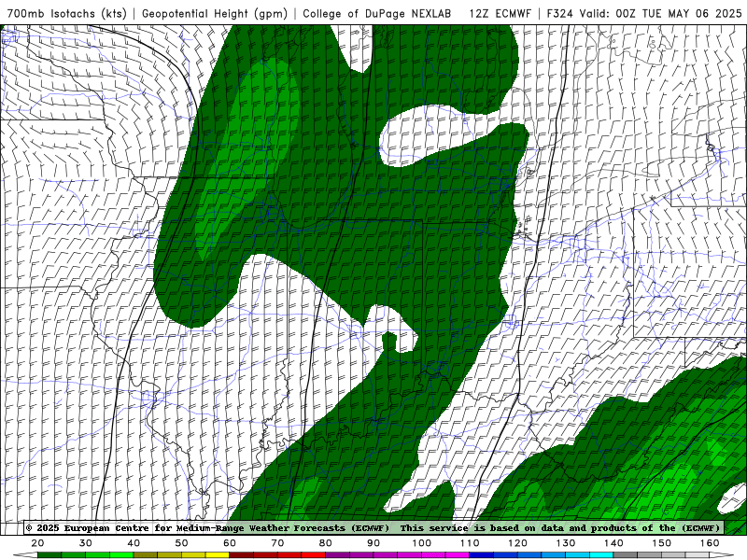Click the '12Z ECMWF' model run label
The image size is (747, 560).
(500, 14)
